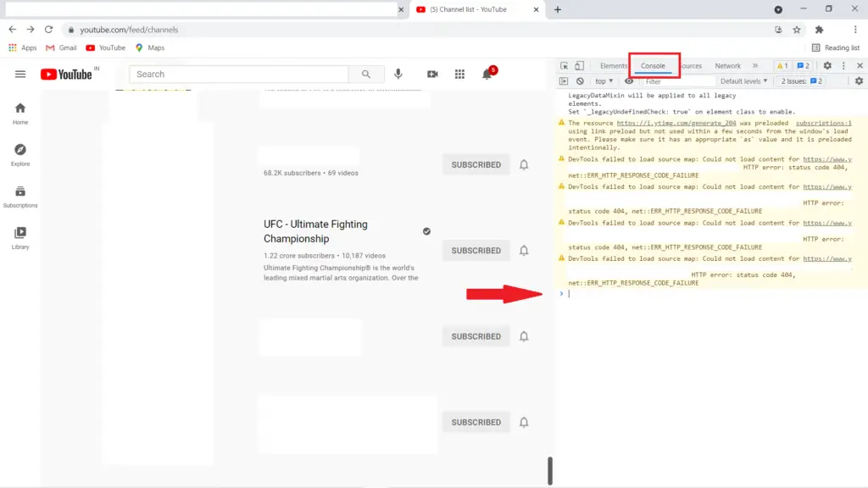
Task: Open Explore in the sidebar
Action: click(x=20, y=155)
